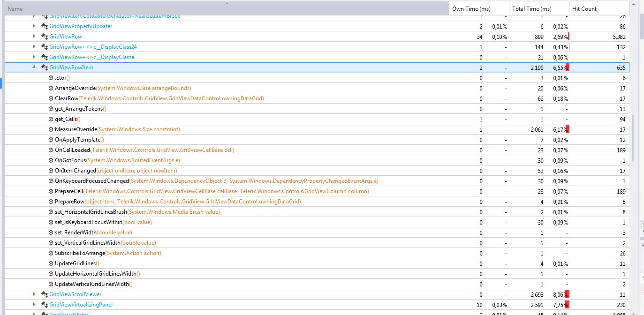Click the get_ArrangeTokens method icon
The height and width of the screenshot is (315, 644).
tap(51, 109)
